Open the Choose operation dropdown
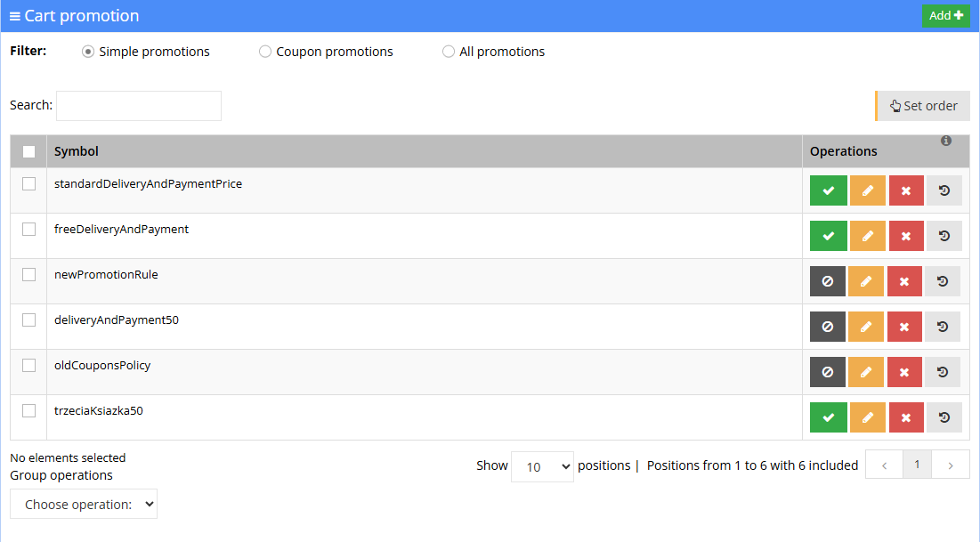 [x=84, y=504]
